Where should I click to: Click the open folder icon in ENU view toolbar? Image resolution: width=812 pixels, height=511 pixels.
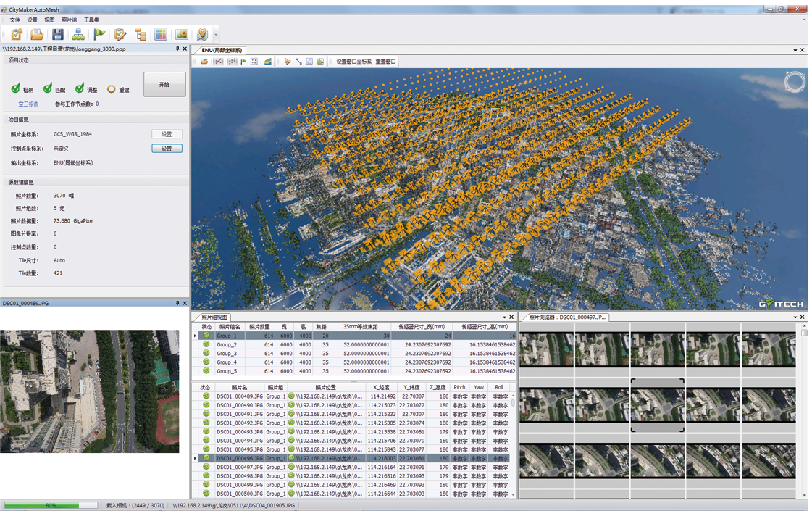coord(204,61)
